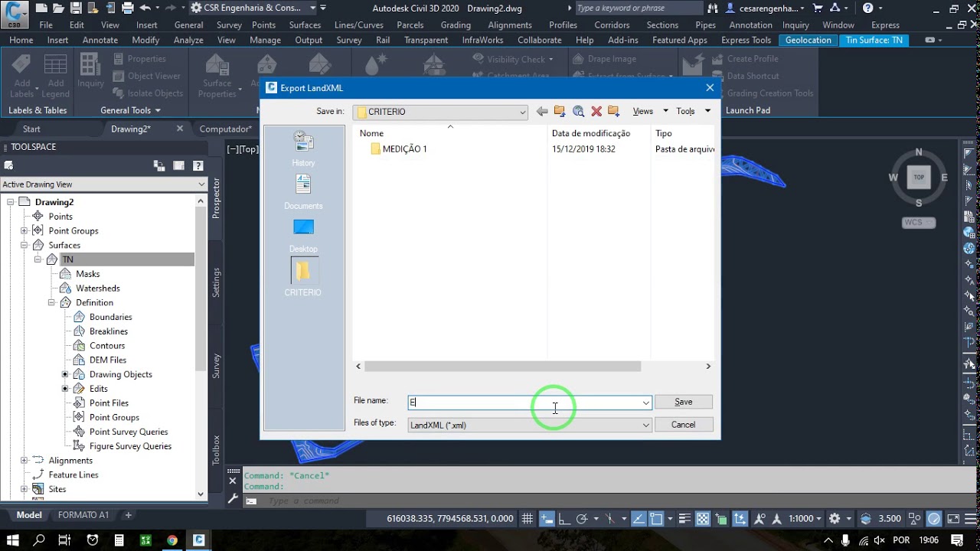Open the Workspace Switching gear icon
Screen dimensions: 980x551
point(835,518)
